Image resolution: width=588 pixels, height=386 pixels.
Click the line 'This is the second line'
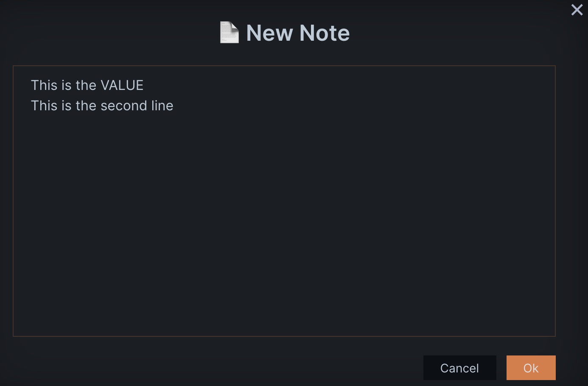click(x=102, y=106)
